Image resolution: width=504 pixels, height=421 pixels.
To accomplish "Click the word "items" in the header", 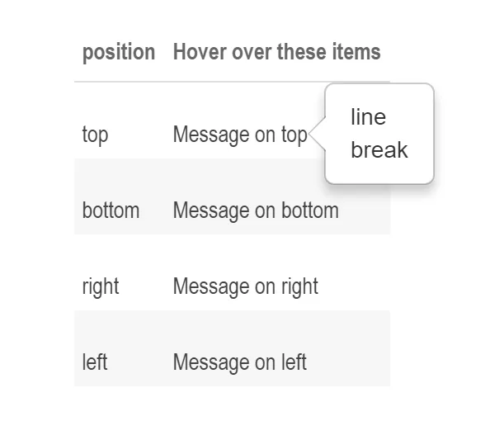I will (x=359, y=53).
